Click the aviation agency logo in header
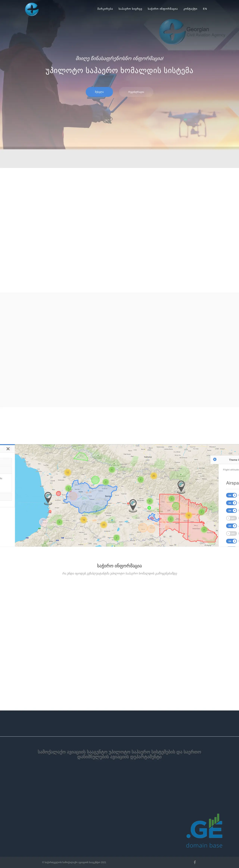The width and height of the screenshot is (239, 868). (x=32, y=10)
